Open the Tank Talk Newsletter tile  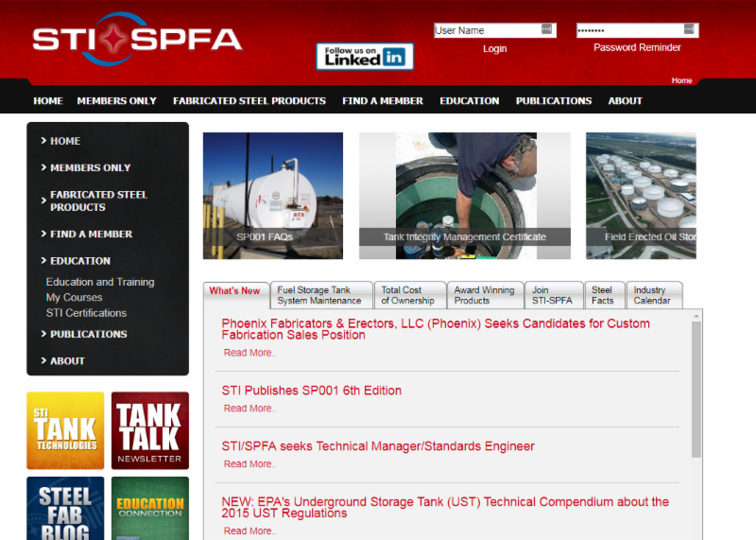(x=150, y=430)
